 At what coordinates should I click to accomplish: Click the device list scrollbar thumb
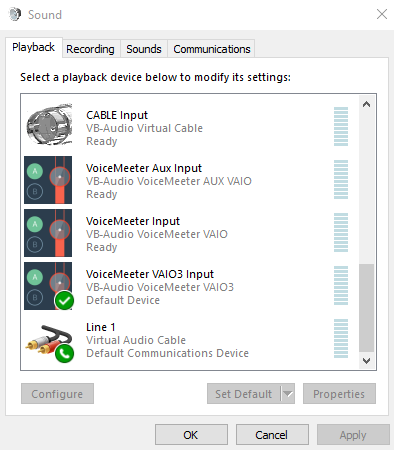(366, 308)
